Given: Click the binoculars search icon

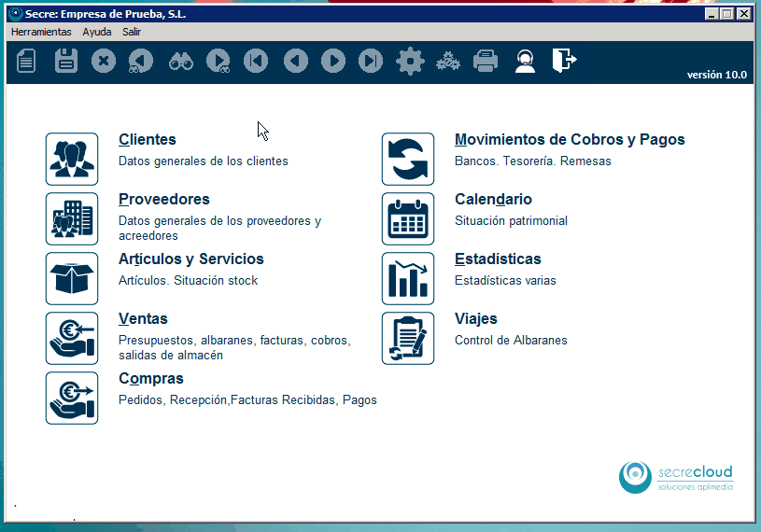Looking at the screenshot, I should 180,62.
